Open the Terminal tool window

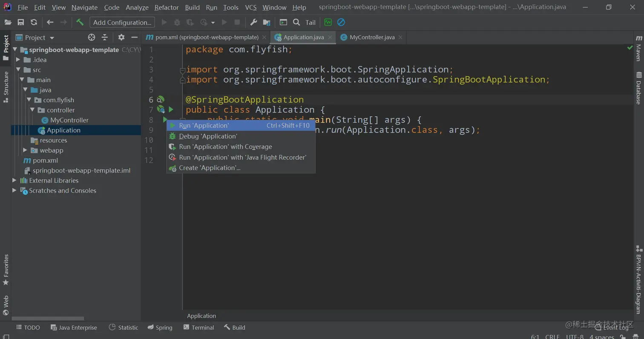198,328
